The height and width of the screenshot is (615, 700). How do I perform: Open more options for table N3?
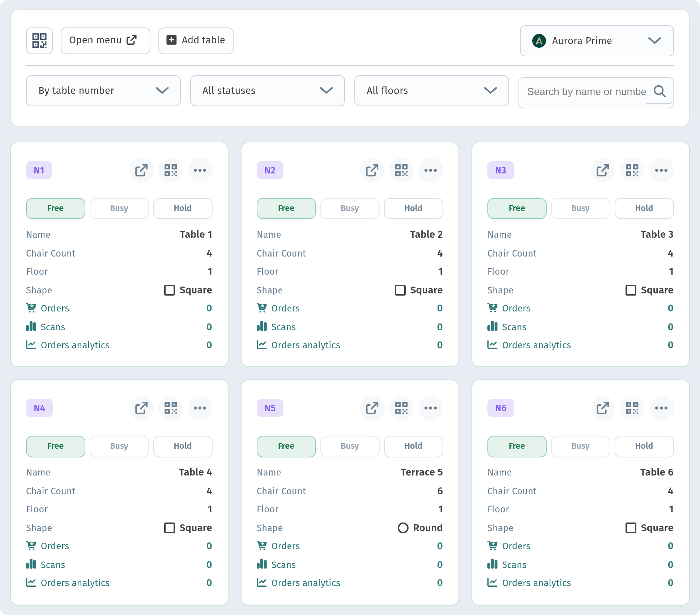tap(661, 170)
